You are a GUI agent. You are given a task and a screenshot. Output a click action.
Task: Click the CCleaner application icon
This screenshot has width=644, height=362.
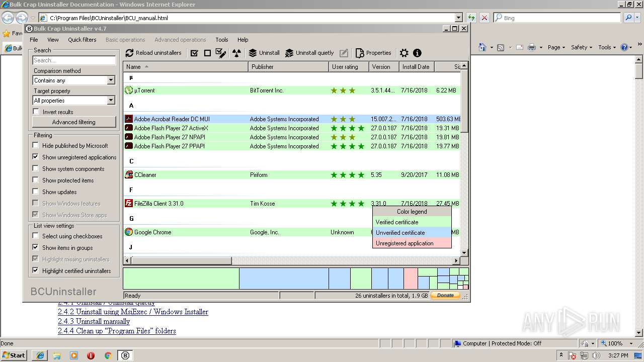coord(129,175)
